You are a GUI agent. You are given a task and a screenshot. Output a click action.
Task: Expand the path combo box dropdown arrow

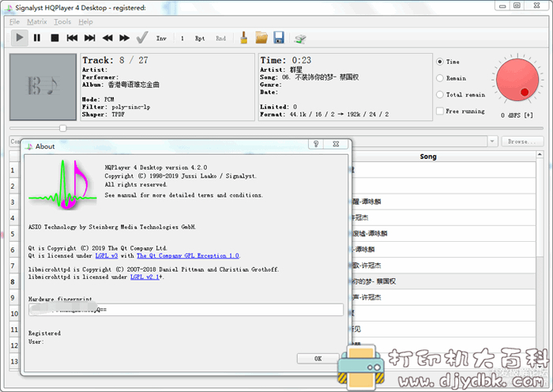(492, 141)
